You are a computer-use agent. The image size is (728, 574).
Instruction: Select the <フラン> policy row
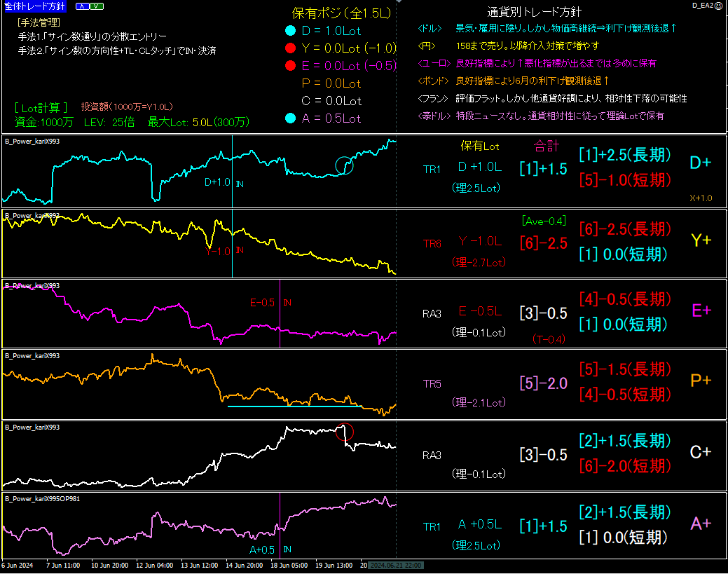click(x=552, y=98)
